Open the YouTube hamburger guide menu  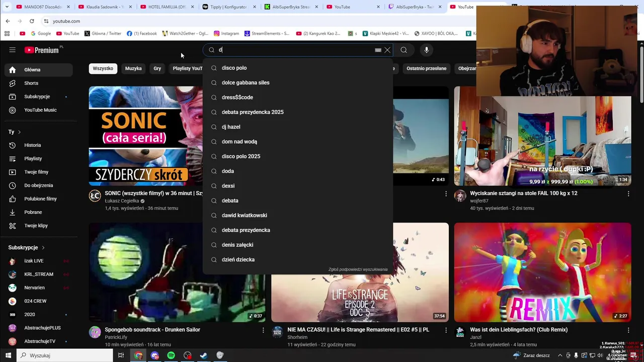point(12,50)
